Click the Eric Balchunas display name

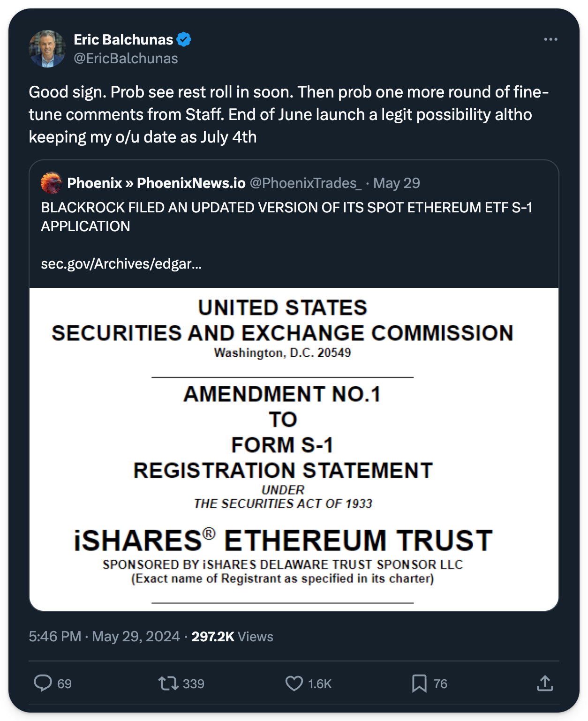click(123, 40)
